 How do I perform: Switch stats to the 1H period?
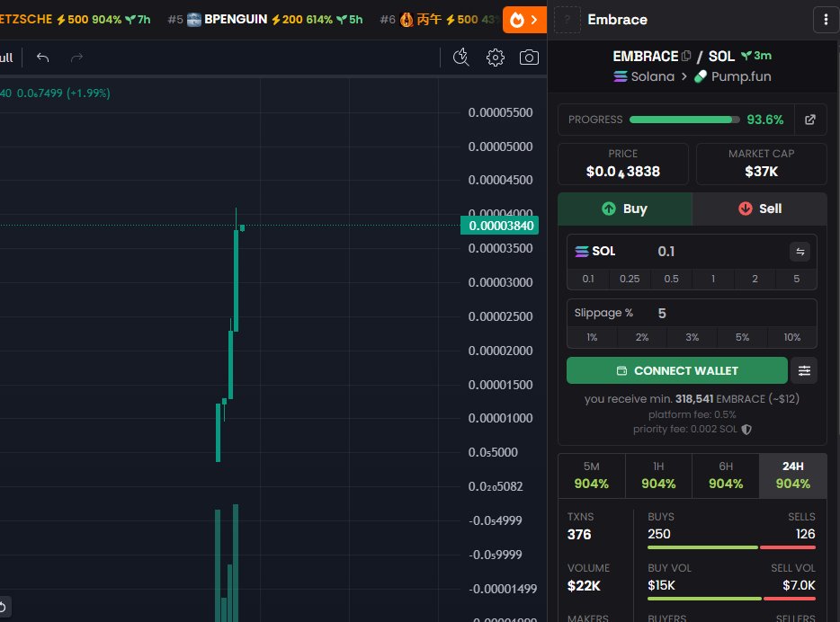(658, 475)
